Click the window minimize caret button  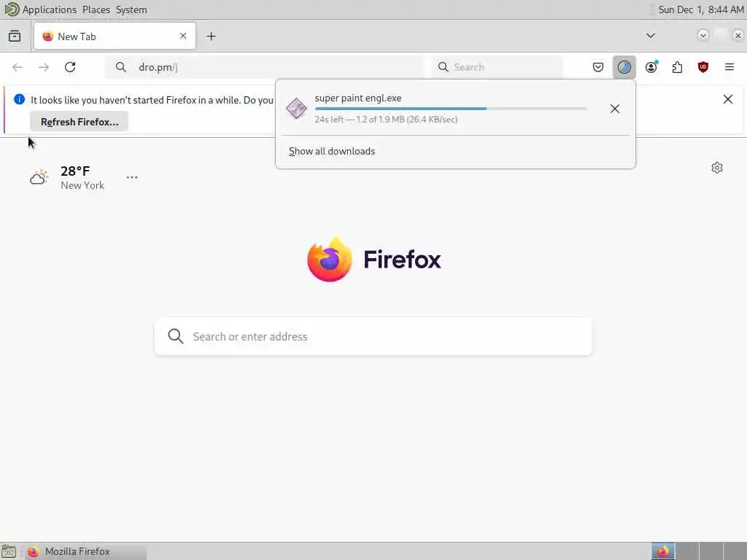(x=703, y=36)
